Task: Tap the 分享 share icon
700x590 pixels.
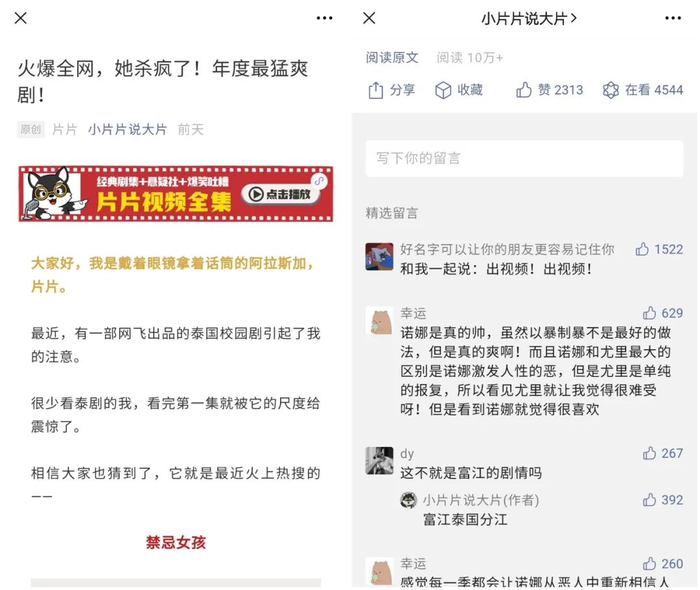Action: coord(376,90)
